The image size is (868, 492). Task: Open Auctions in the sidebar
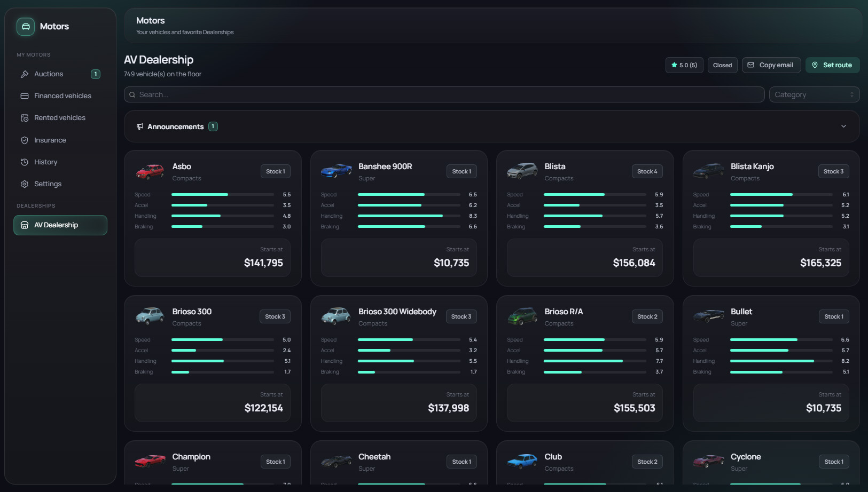60,74
